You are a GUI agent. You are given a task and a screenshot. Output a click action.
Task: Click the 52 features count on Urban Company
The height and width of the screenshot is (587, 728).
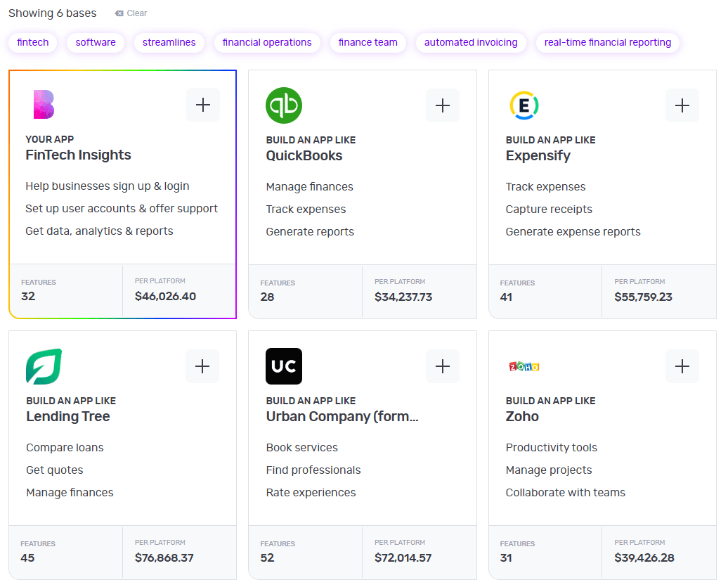tap(267, 557)
